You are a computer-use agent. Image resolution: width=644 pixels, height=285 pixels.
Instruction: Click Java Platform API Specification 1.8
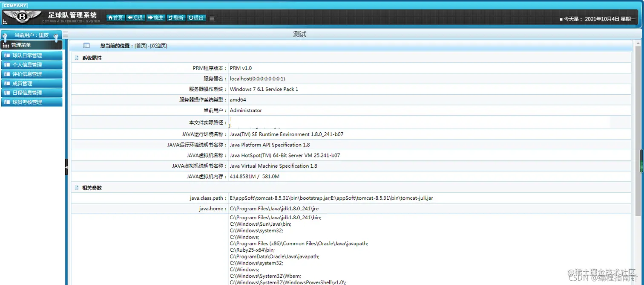pyautogui.click(x=270, y=145)
